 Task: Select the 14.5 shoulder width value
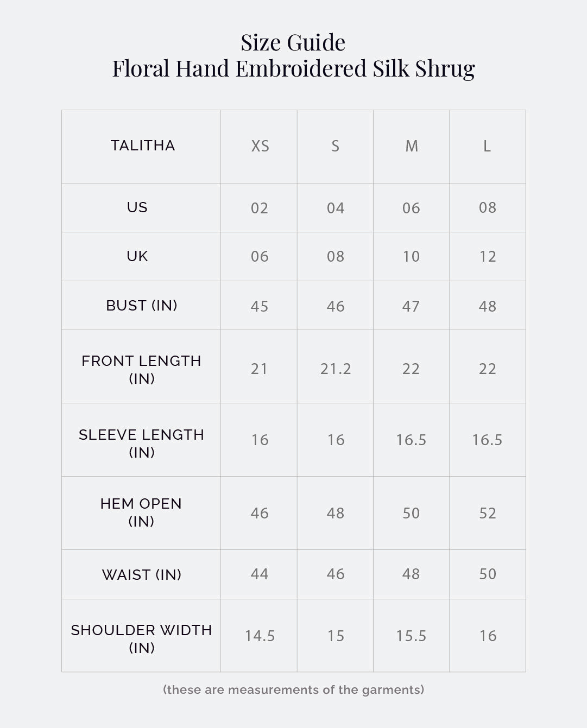pyautogui.click(x=260, y=636)
